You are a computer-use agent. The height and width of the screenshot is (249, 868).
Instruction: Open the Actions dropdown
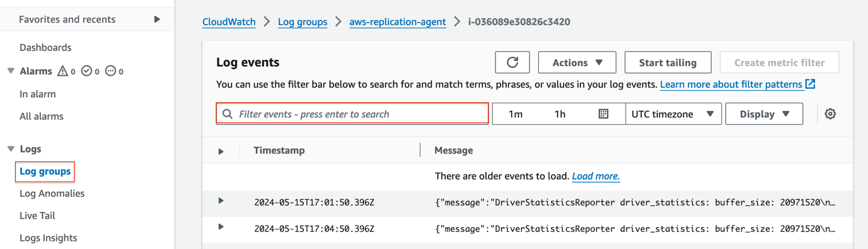[x=577, y=62]
